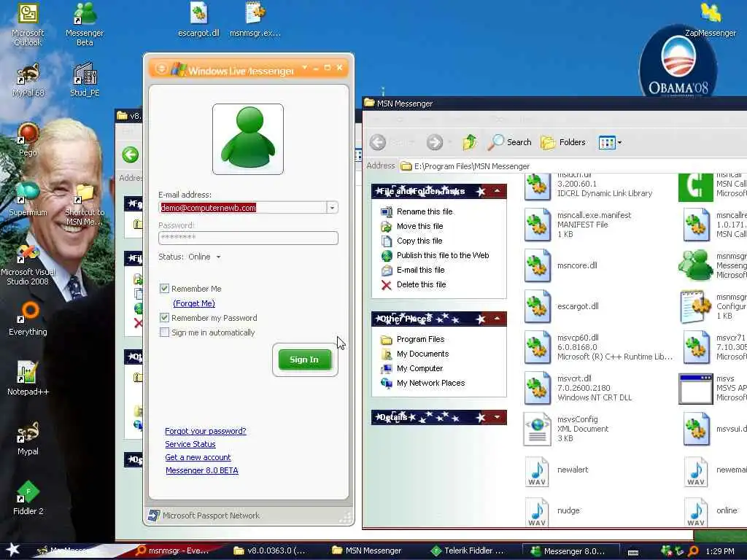The image size is (747, 560).
Task: Open the Mypal desktop shortcut
Action: click(x=28, y=438)
